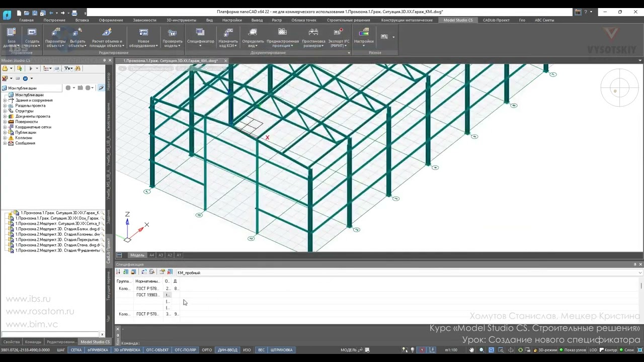Click the LOD status button
This screenshot has height=362, width=644.
593,350
